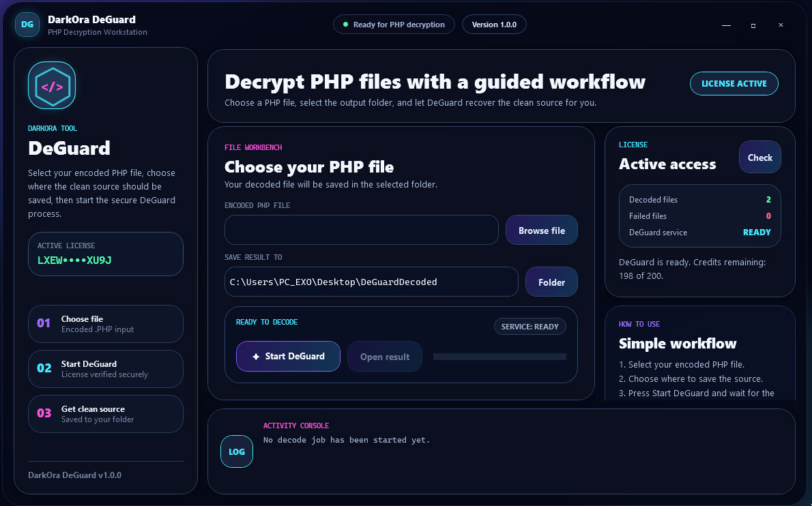Click the hexagon code icon in sidebar
The width and height of the screenshot is (812, 506).
pyautogui.click(x=52, y=85)
